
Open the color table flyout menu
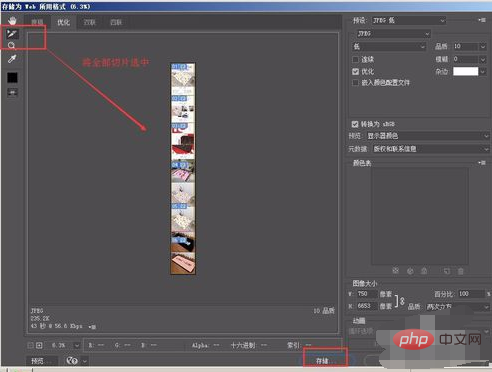482,163
